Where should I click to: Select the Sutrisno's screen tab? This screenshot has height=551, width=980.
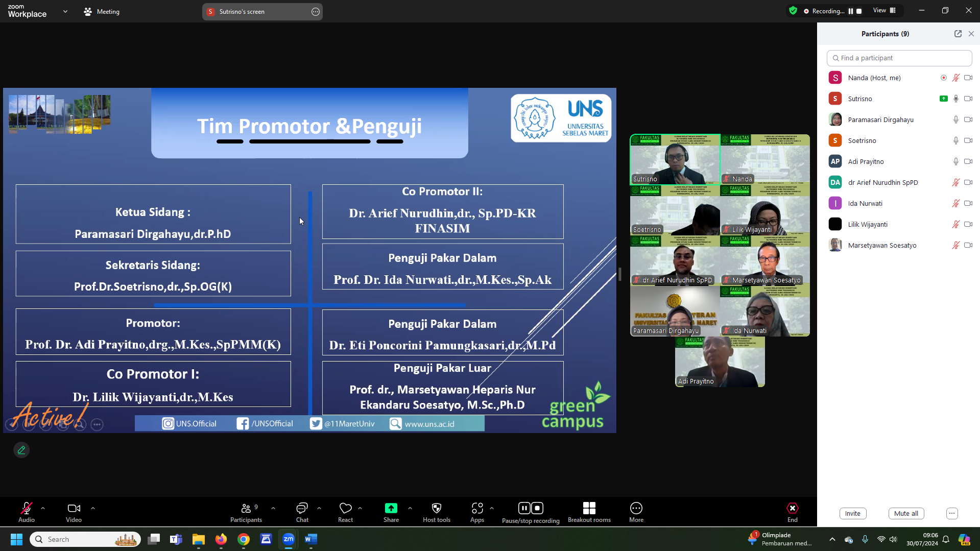pyautogui.click(x=262, y=12)
